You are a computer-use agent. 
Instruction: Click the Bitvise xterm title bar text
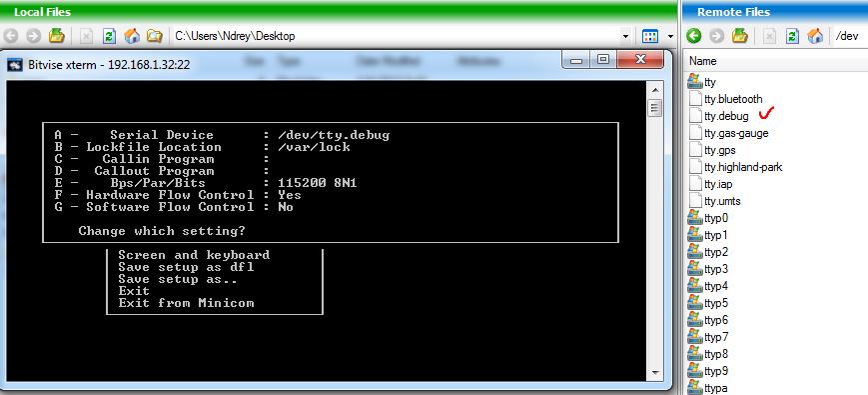(109, 65)
